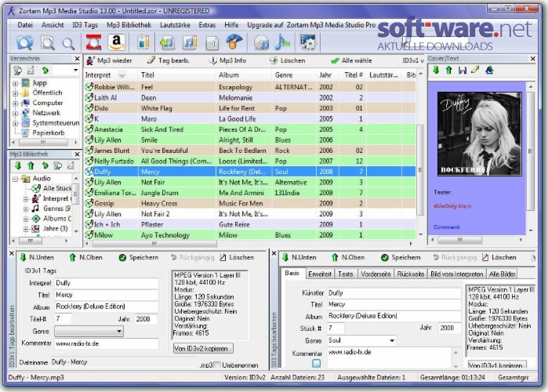Sort by the Interpret column header
The image size is (548, 392).
pyautogui.click(x=111, y=74)
